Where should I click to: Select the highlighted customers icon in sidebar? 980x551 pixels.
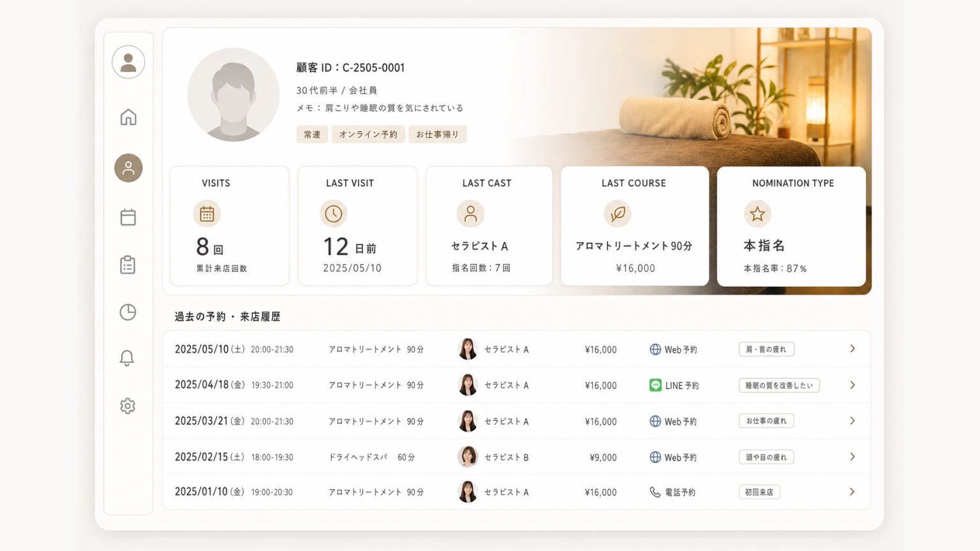[128, 168]
